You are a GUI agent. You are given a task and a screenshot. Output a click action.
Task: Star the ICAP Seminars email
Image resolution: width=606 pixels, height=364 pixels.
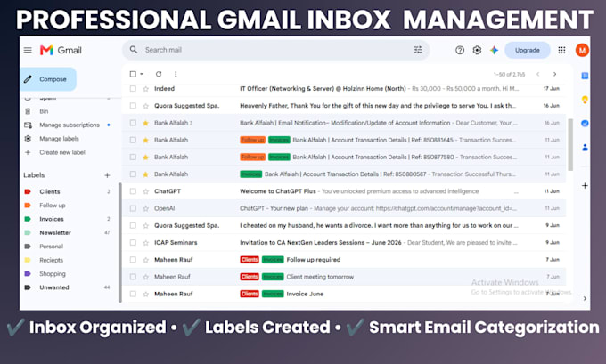pyautogui.click(x=145, y=243)
